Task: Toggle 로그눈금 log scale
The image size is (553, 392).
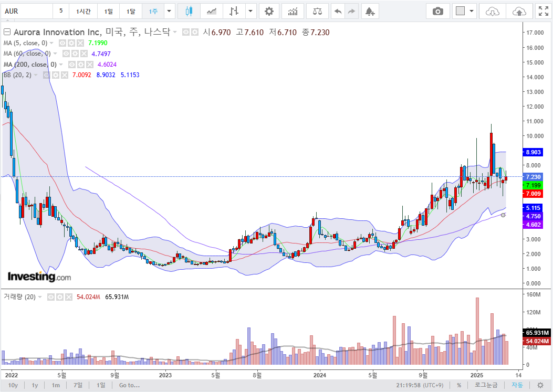Action: pos(486,385)
